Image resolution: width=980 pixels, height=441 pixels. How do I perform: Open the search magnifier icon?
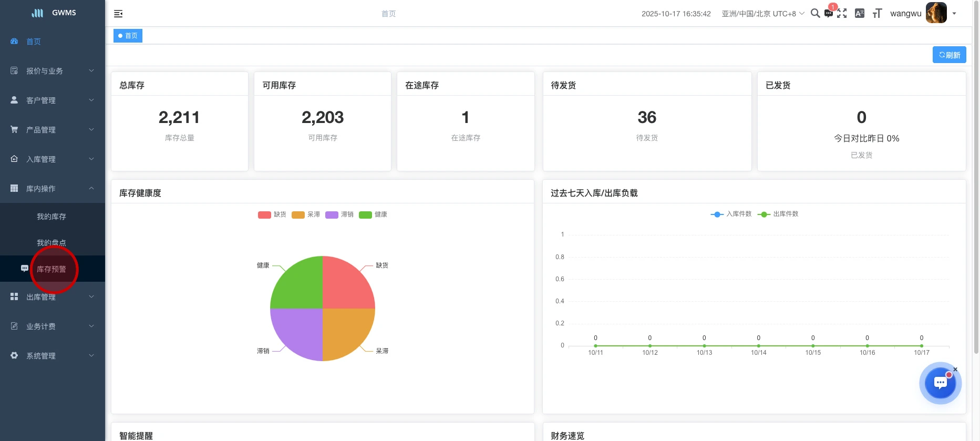(815, 13)
